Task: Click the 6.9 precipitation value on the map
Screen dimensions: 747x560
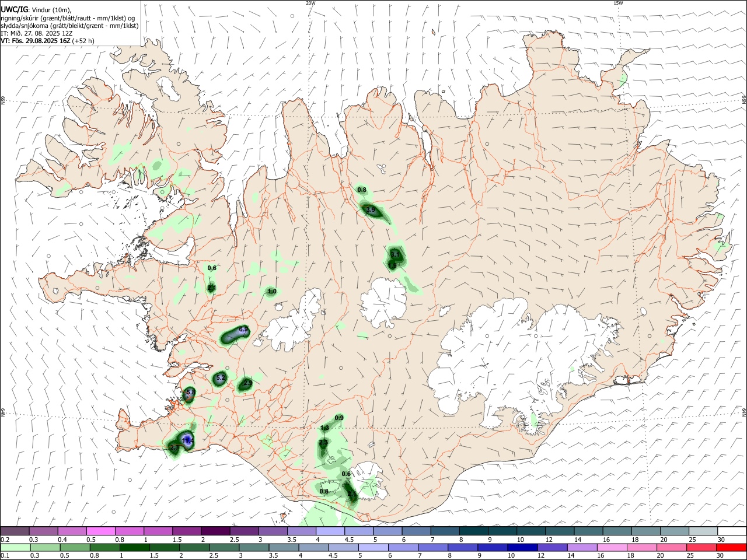Action: (244, 330)
